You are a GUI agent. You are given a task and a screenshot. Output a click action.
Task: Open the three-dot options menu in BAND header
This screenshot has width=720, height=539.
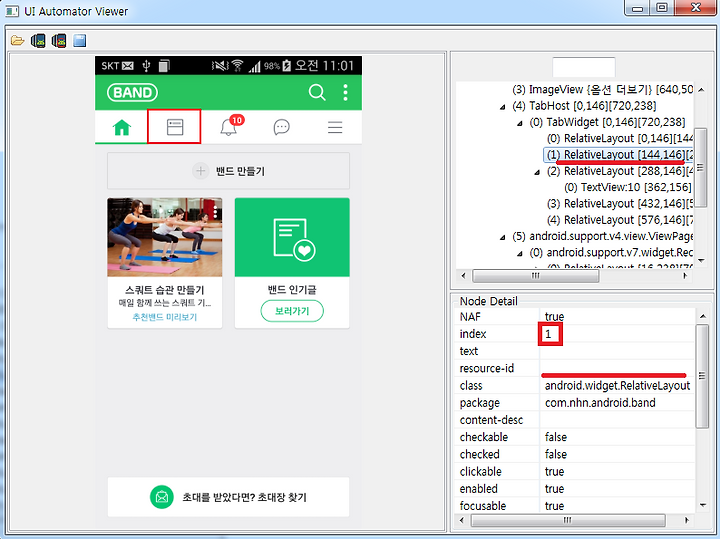(345, 92)
